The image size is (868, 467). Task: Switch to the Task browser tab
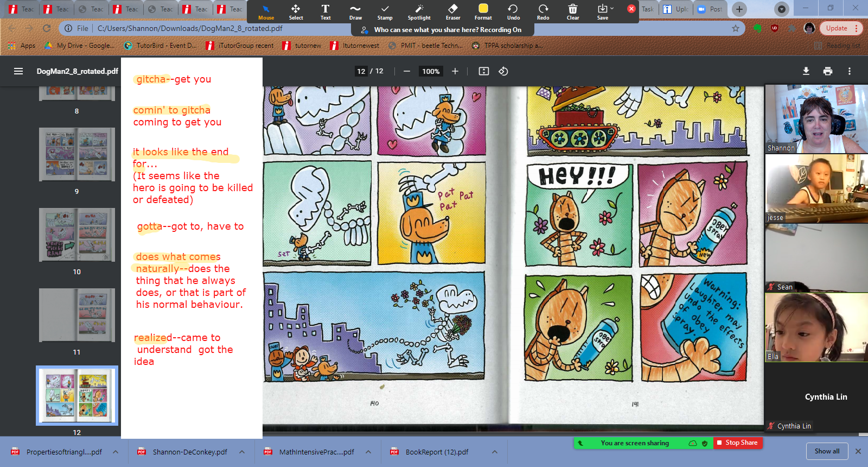(x=648, y=9)
